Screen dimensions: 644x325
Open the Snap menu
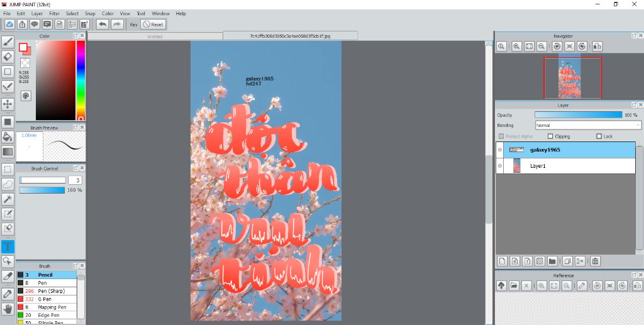(90, 14)
